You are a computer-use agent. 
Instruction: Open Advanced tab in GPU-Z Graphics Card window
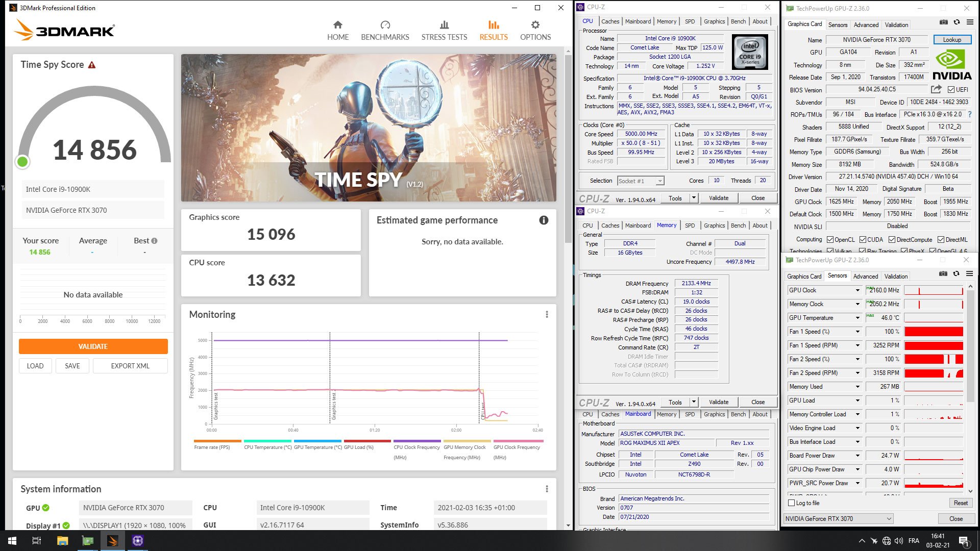(866, 25)
